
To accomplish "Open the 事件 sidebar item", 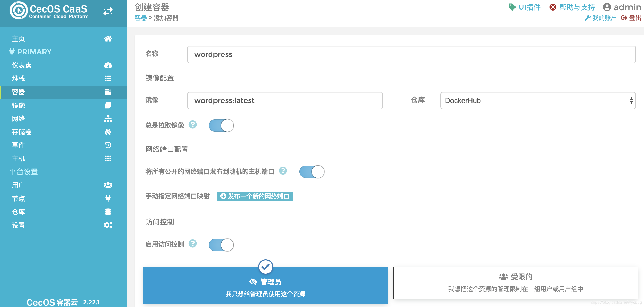I will 63,145.
